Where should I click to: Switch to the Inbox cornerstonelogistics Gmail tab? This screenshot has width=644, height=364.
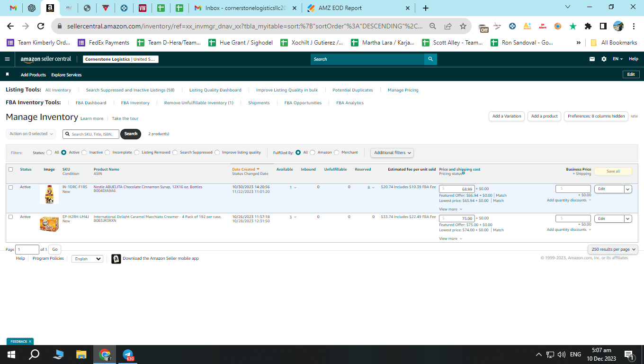(x=244, y=8)
